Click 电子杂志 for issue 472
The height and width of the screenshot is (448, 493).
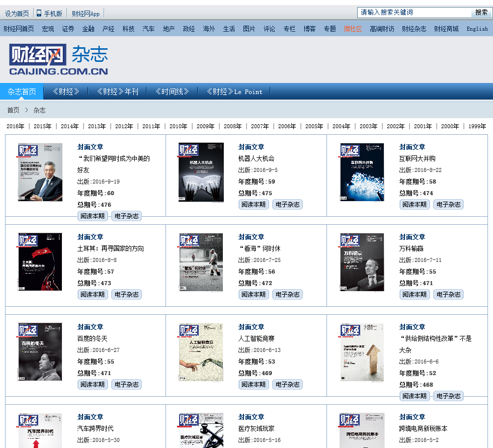[x=287, y=294]
